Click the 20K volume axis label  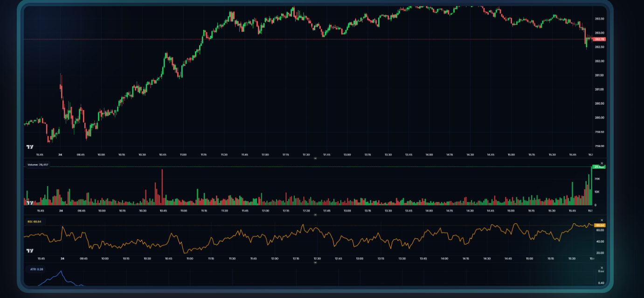(x=597, y=179)
